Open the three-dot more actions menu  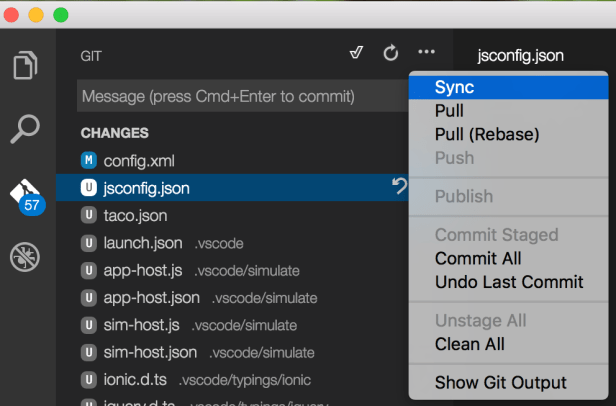pyautogui.click(x=427, y=54)
